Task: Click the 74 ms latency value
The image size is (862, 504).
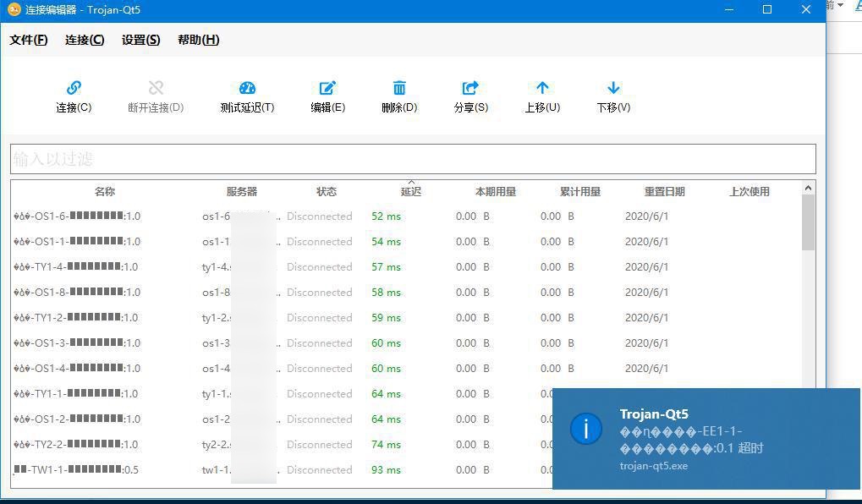Action: coord(386,444)
